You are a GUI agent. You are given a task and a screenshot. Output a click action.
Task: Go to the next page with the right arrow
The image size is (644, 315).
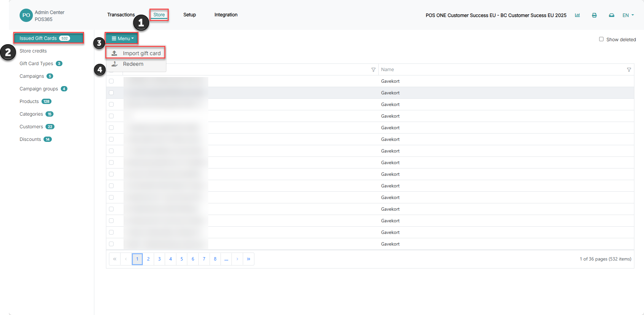pyautogui.click(x=237, y=259)
